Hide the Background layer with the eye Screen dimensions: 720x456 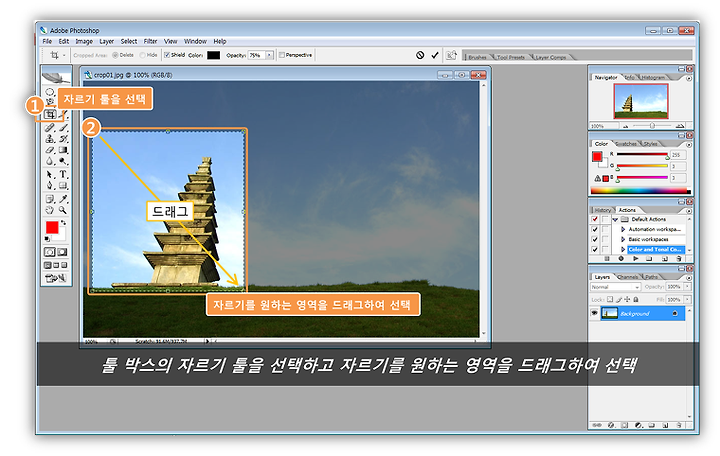pyautogui.click(x=595, y=313)
